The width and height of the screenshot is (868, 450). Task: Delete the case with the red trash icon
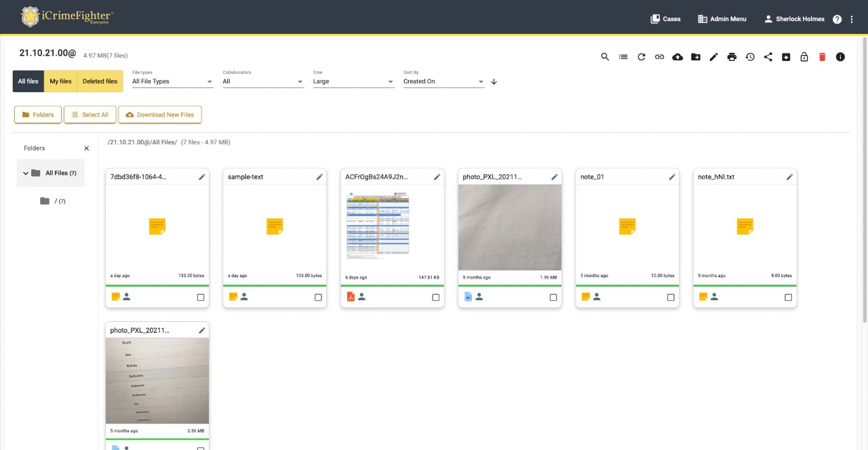(x=823, y=57)
